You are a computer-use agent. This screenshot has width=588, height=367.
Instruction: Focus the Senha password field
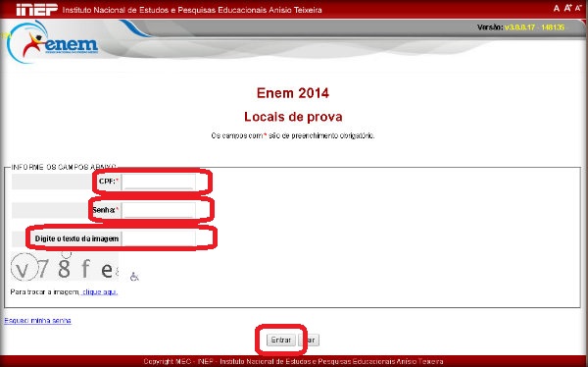pyautogui.click(x=158, y=210)
